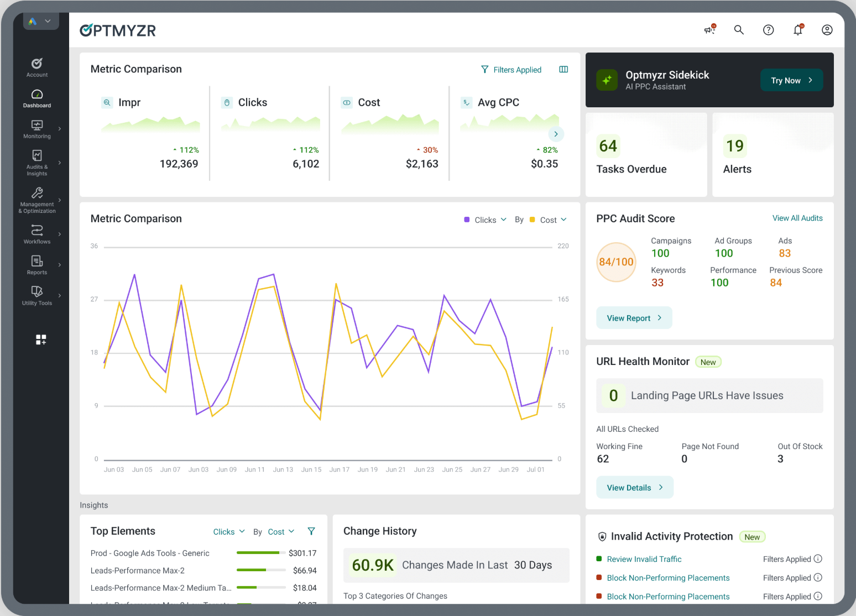
Task: Click the Filters Applied toggle on Metric Comparison
Action: (511, 70)
